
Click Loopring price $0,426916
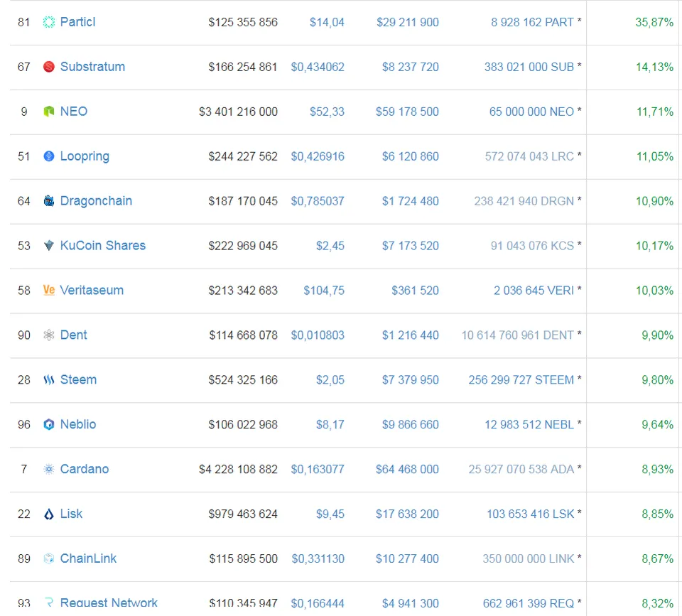pos(318,156)
